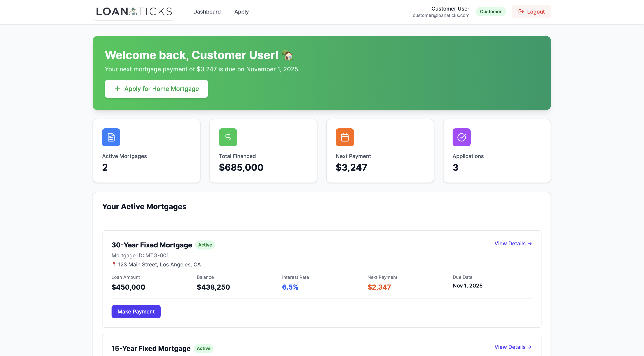Click the arrow next to 15-Year View Details
Image resolution: width=644 pixels, height=356 pixels.
pos(529,347)
